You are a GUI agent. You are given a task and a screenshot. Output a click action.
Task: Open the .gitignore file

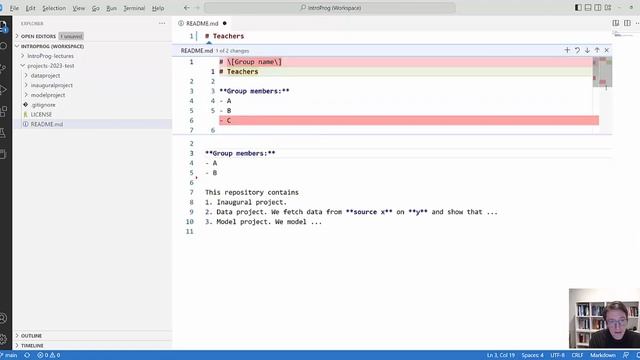[x=43, y=105]
